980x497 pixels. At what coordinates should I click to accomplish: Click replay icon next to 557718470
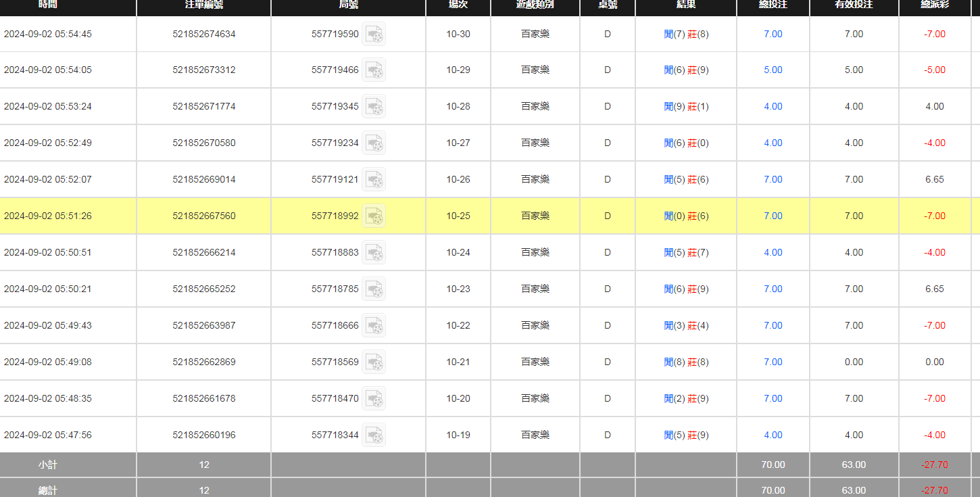coord(374,399)
